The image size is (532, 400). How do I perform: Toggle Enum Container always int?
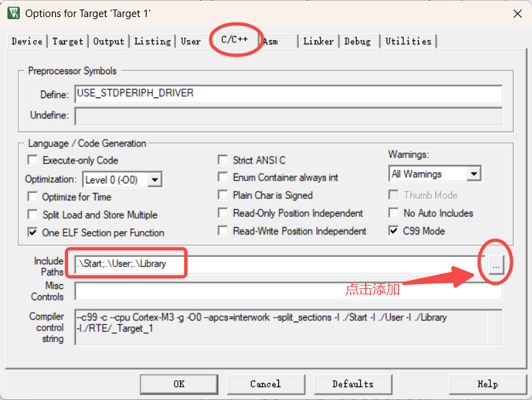pos(223,177)
